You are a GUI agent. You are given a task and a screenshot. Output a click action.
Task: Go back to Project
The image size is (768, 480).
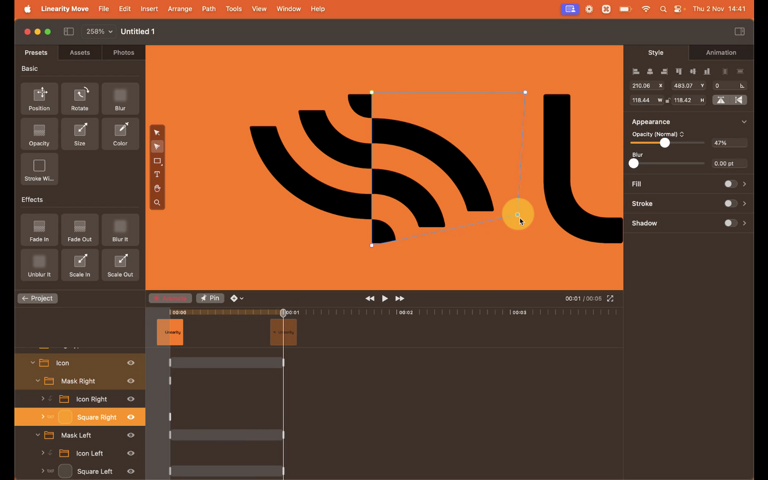pyautogui.click(x=38, y=298)
